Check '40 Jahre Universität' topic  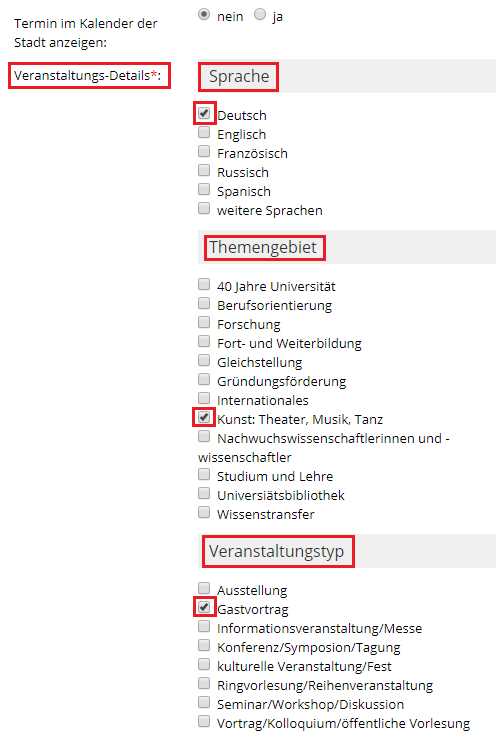click(x=204, y=285)
